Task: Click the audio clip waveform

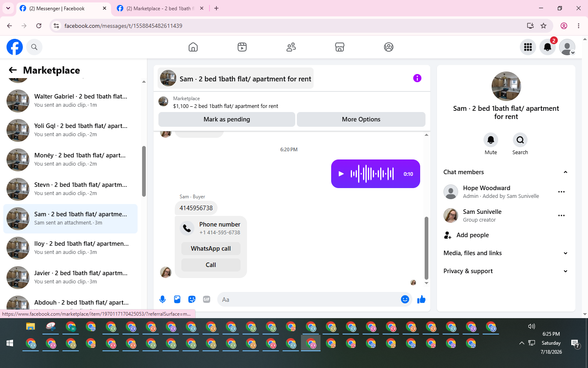Action: click(x=372, y=174)
